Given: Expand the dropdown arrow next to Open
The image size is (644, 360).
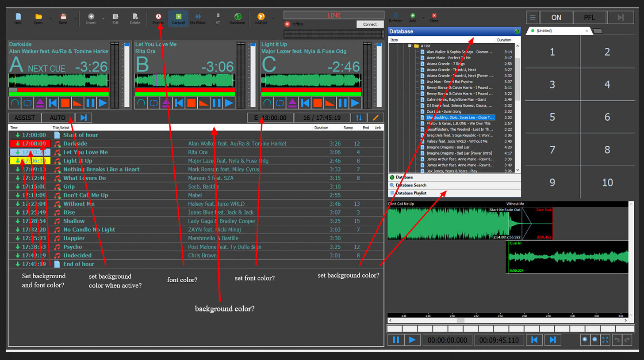Looking at the screenshot, I should click(50, 19).
